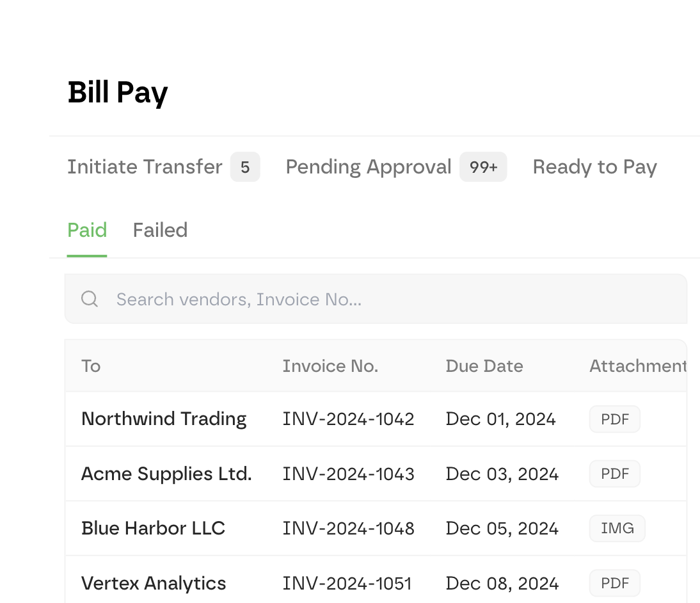The width and height of the screenshot is (700, 603).
Task: Click the search magnifier icon
Action: [89, 299]
